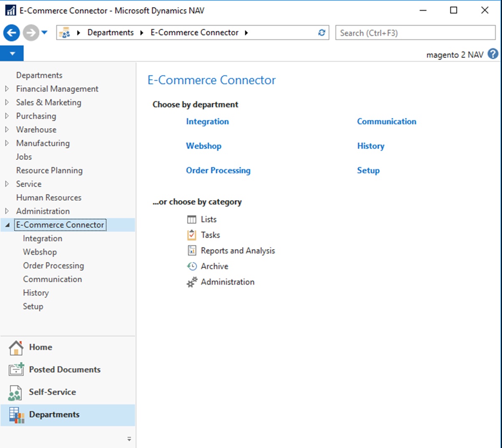Collapse the E-Commerce Connector tree node

tap(7, 225)
